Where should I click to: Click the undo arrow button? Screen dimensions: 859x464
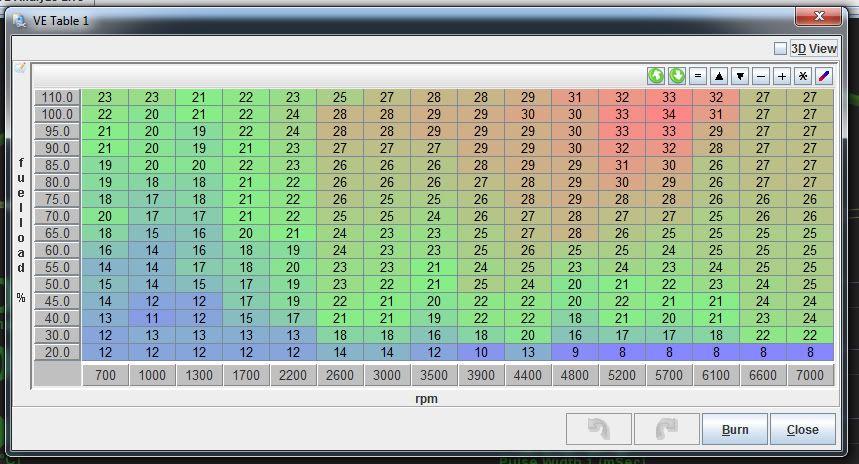click(598, 430)
